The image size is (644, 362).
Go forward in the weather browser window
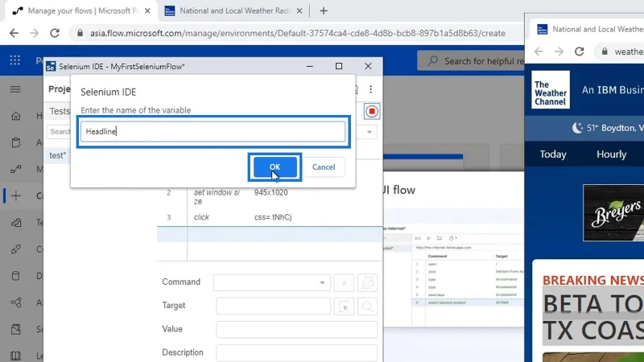click(x=559, y=51)
